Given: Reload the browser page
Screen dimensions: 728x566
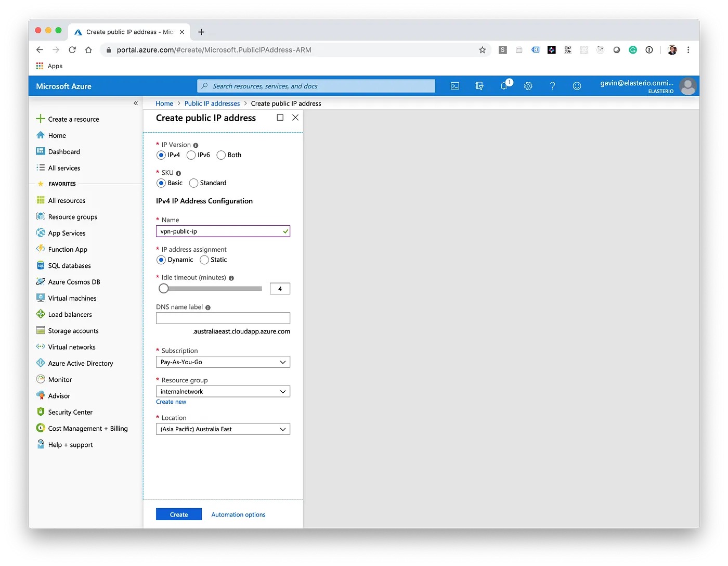Looking at the screenshot, I should [72, 50].
